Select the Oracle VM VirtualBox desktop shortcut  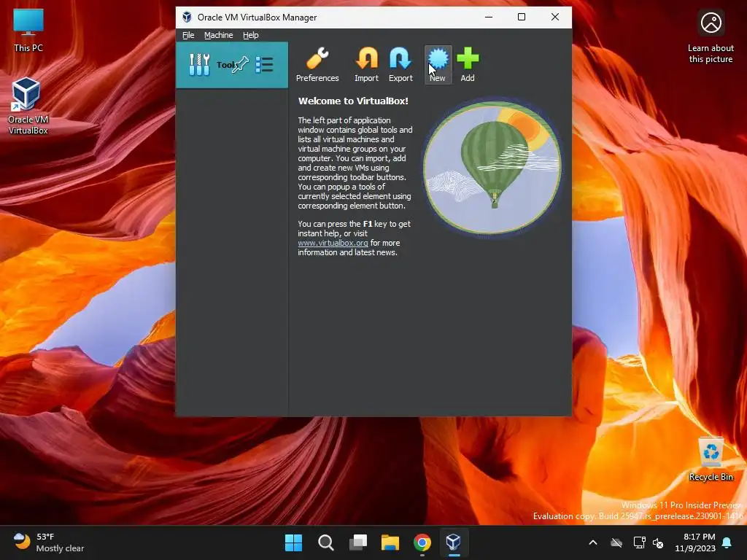[x=28, y=106]
